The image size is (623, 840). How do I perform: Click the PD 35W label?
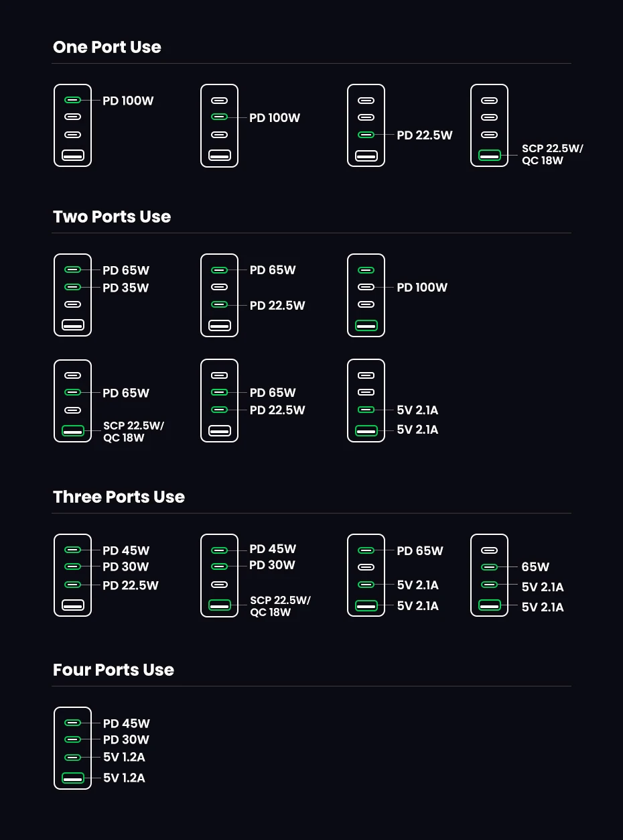point(126,288)
